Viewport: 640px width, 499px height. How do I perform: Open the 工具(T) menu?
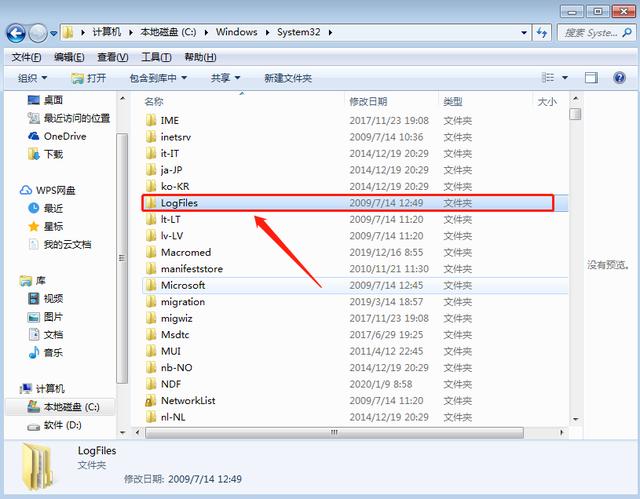point(156,57)
